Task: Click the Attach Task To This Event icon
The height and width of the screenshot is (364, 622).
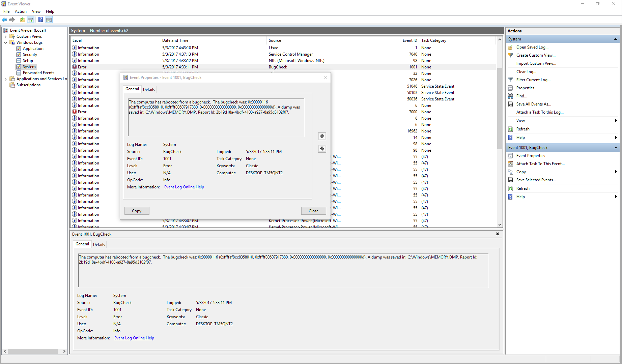Action: coord(510,164)
